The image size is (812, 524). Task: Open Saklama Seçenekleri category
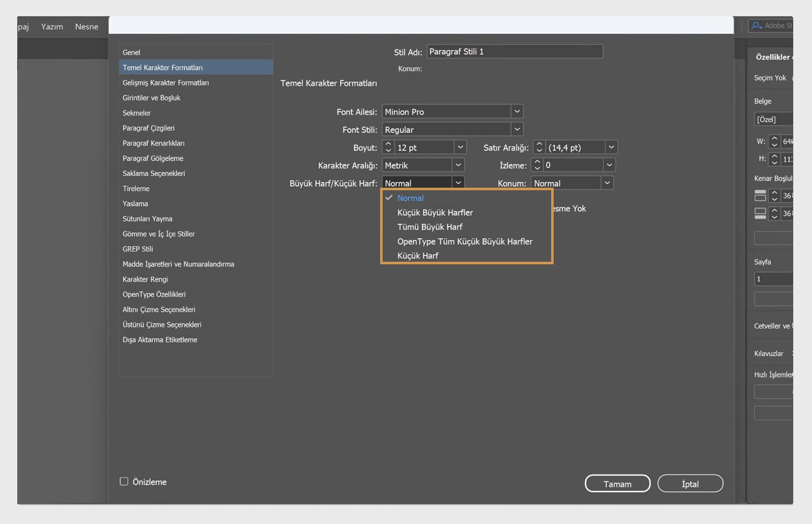196,173
